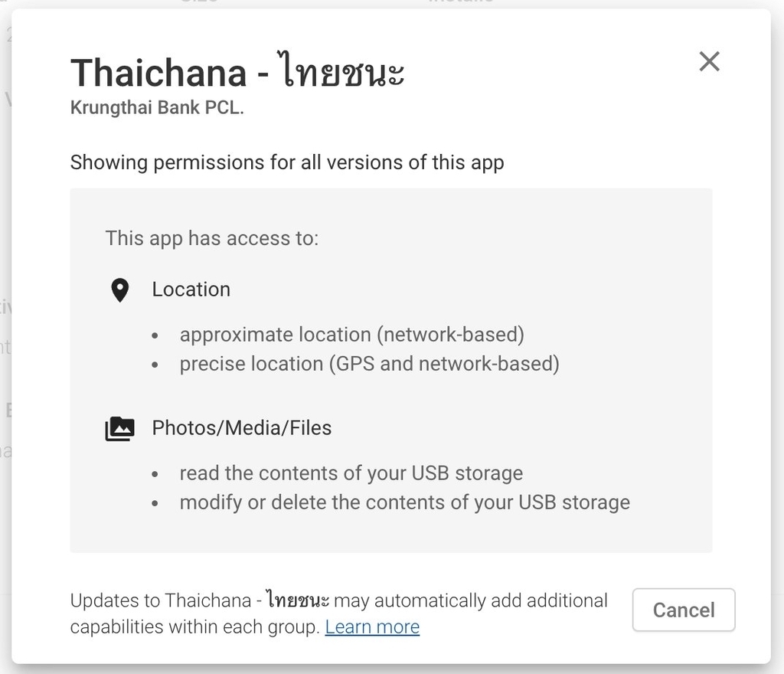Open the Learn more link
This screenshot has width=784, height=674.
point(372,627)
